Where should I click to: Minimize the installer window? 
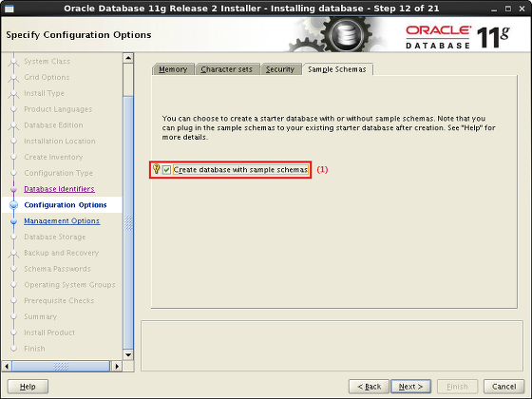[x=494, y=9]
